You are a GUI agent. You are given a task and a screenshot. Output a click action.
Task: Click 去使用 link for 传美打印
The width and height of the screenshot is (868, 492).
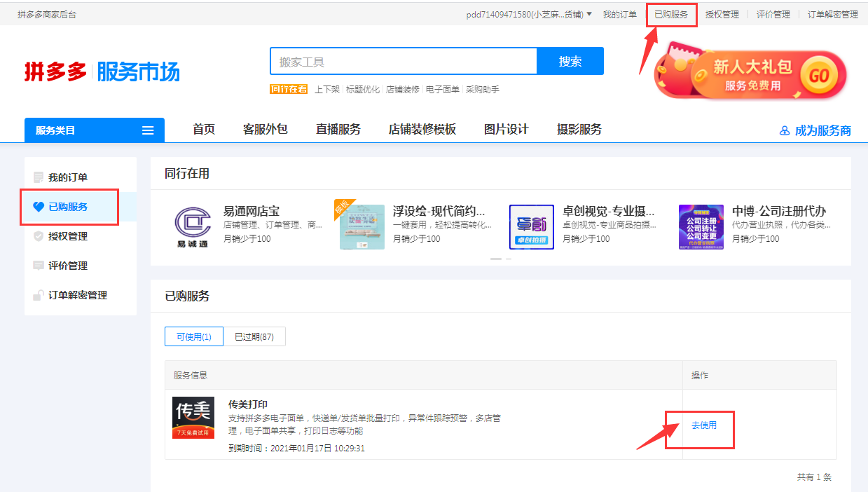click(703, 425)
